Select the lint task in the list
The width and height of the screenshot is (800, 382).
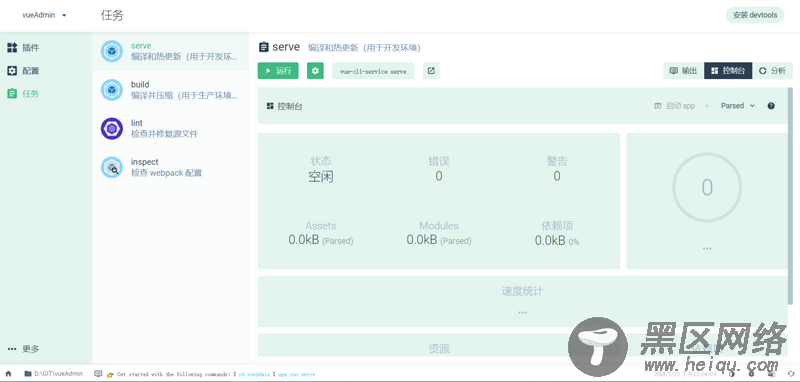pos(170,129)
